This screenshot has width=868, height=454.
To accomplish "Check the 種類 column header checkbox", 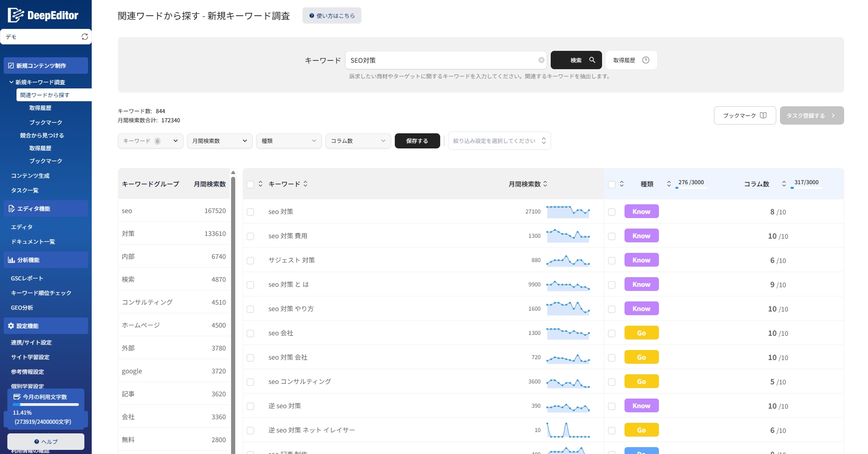I will coord(611,184).
